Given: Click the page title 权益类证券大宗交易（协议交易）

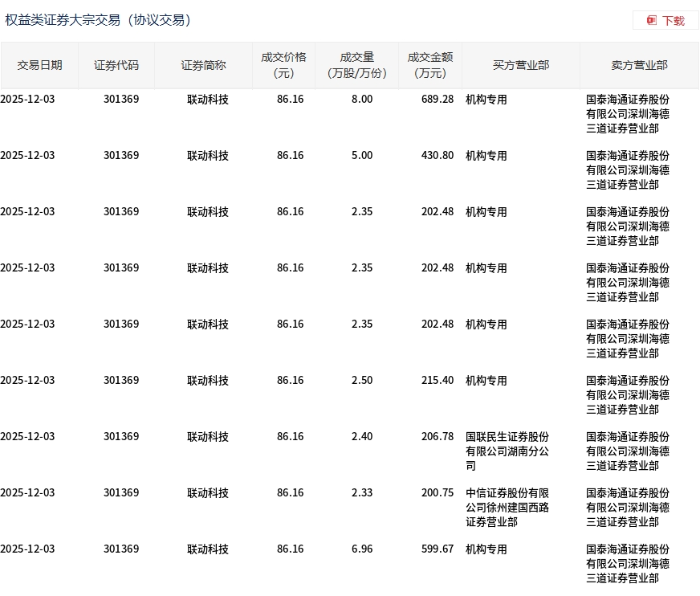Looking at the screenshot, I should pyautogui.click(x=98, y=21).
